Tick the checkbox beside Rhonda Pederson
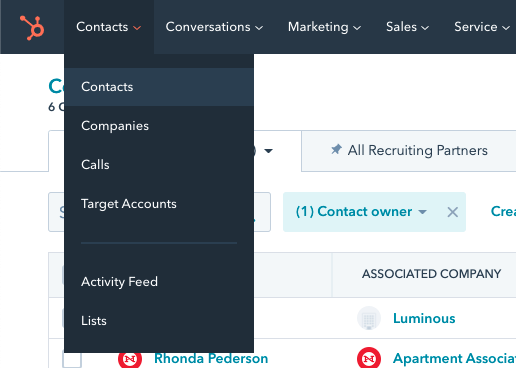The height and width of the screenshot is (368, 516). coord(72,360)
